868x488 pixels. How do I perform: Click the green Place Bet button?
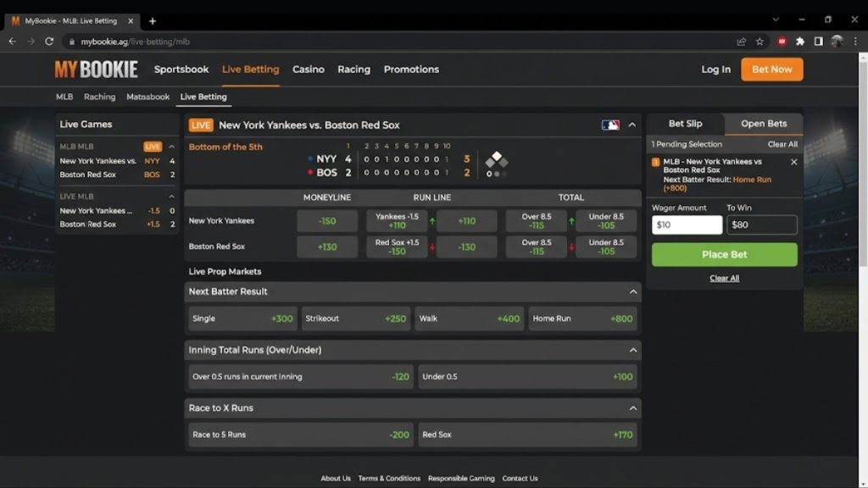[724, 254]
